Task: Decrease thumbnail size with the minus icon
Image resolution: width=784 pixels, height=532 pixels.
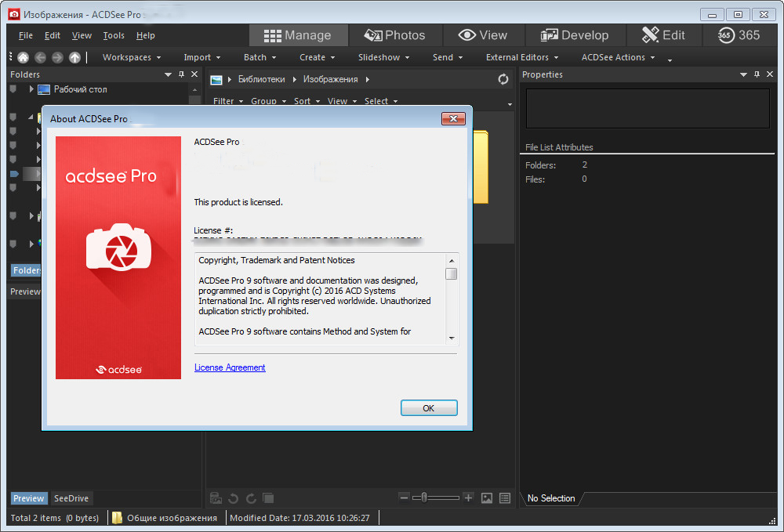Action: point(404,498)
